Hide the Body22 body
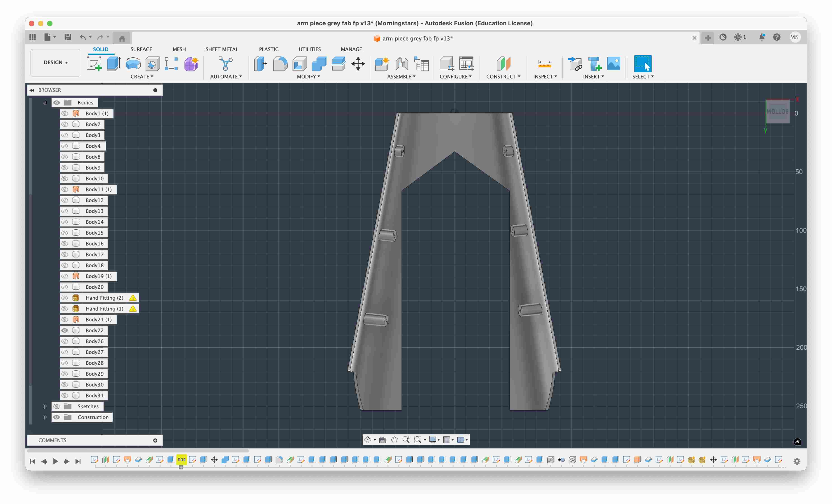 coord(64,330)
